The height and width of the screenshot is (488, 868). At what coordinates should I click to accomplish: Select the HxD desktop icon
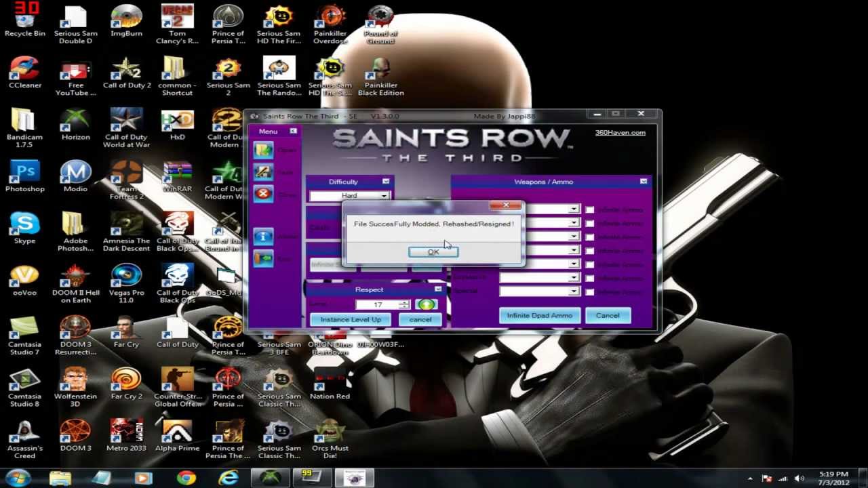point(177,124)
